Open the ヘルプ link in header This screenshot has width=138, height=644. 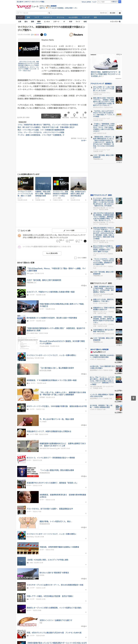pyautogui.click(x=94, y=2)
